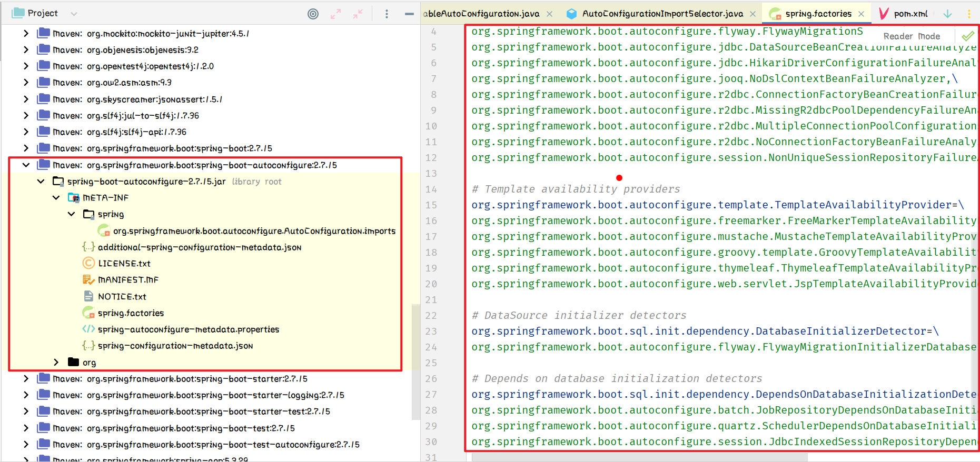Click the green inspection checkmark icon

coord(968,36)
